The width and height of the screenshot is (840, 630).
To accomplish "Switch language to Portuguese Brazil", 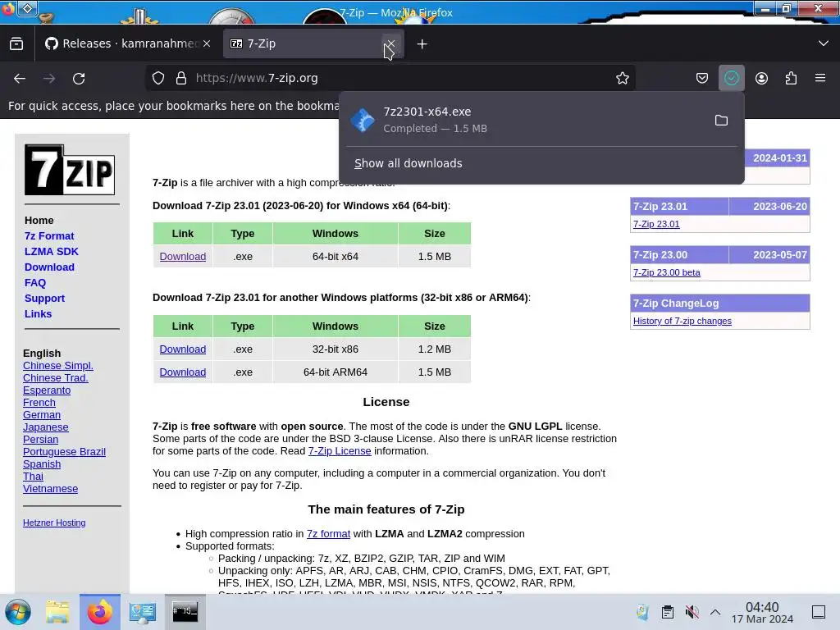I will click(x=64, y=452).
